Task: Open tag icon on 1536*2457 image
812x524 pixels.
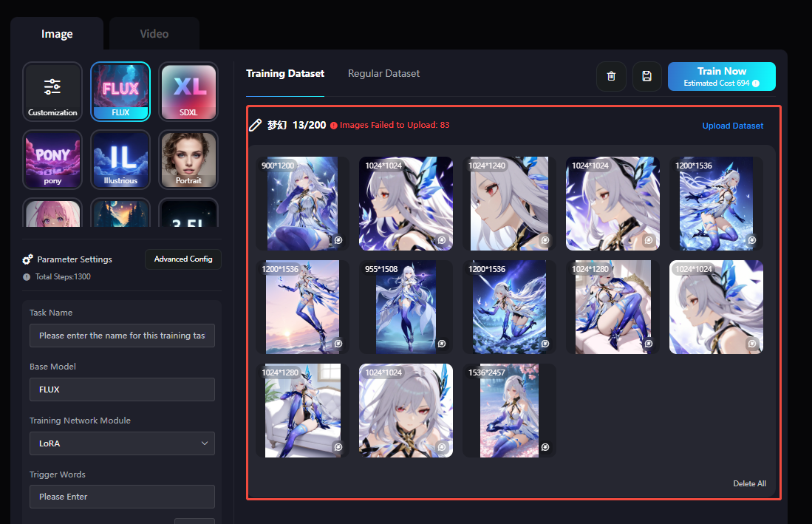Action: pos(545,447)
